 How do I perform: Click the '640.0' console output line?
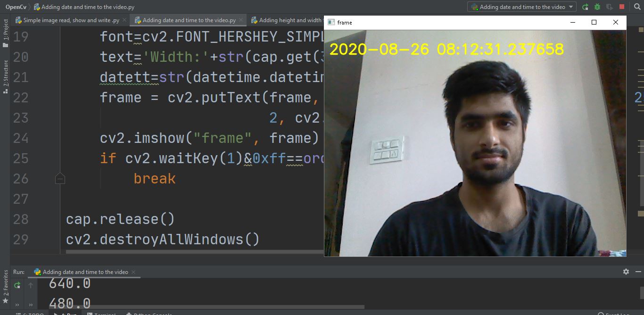70,283
